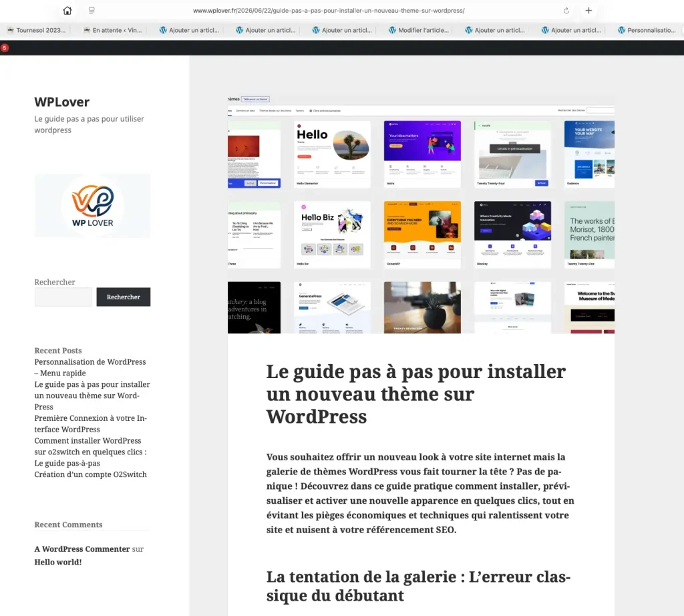Click the Recent Posts widget heading
This screenshot has height=616, width=684.
click(x=58, y=350)
